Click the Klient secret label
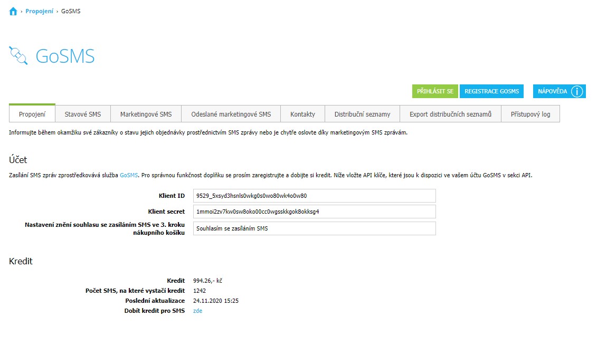Screen dimensions: 597x364 [x=166, y=212]
